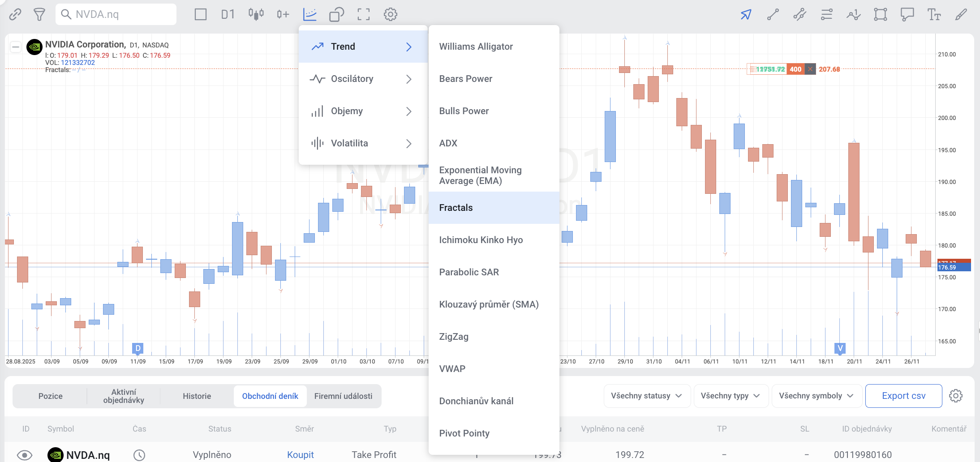Add the ADX indicator
This screenshot has height=462, width=980.
coord(494,143)
